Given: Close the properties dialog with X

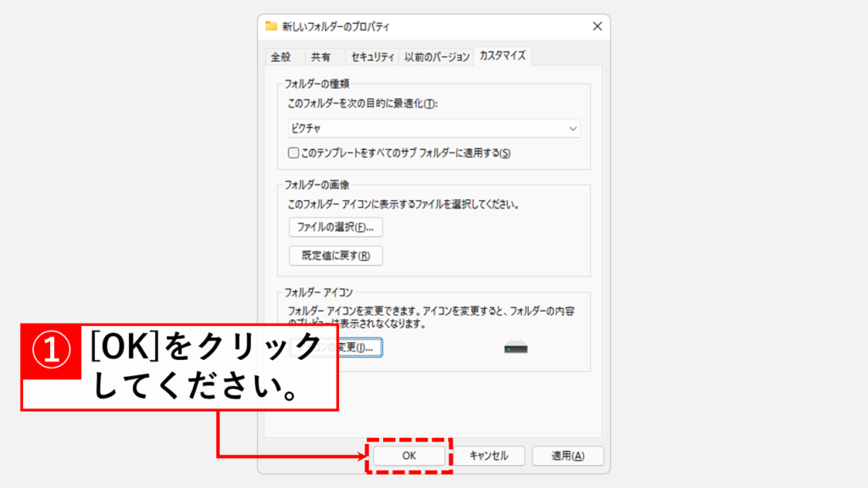Looking at the screenshot, I should coord(597,26).
